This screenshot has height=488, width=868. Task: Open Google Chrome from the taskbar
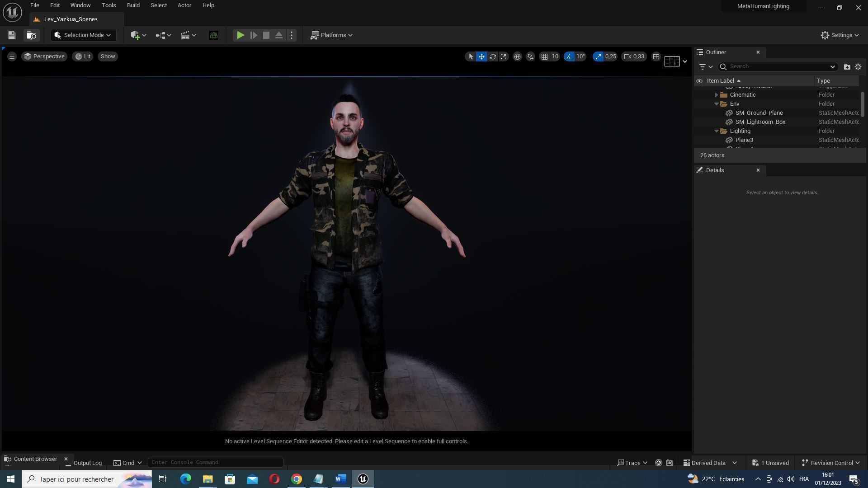297,479
